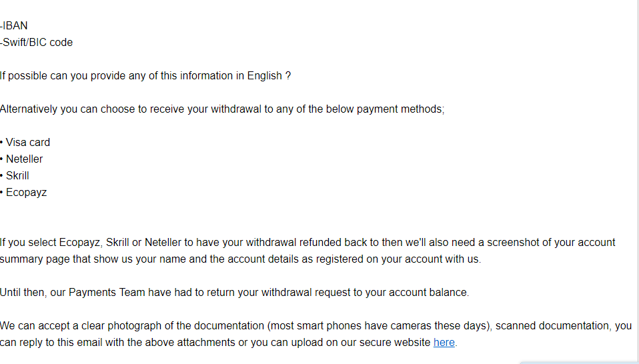The height and width of the screenshot is (364, 639).
Task: Click the 'Until then, our Payments Team' sentence
Action: pos(235,293)
